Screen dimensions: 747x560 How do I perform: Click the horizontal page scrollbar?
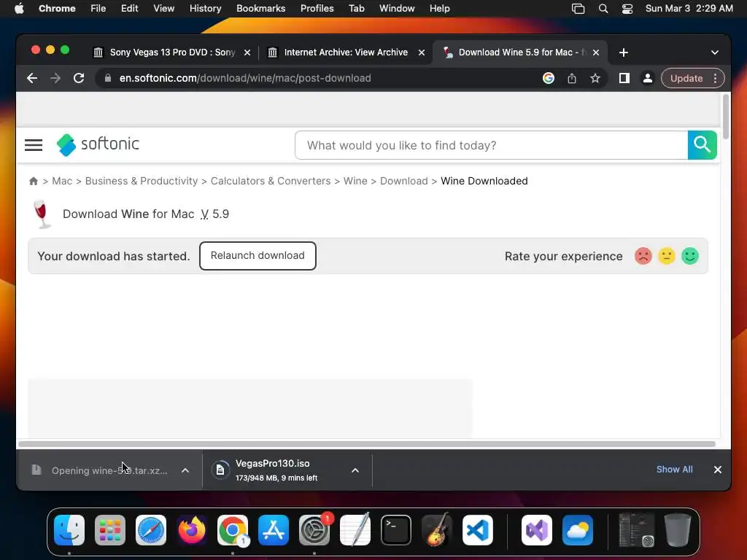(x=367, y=444)
